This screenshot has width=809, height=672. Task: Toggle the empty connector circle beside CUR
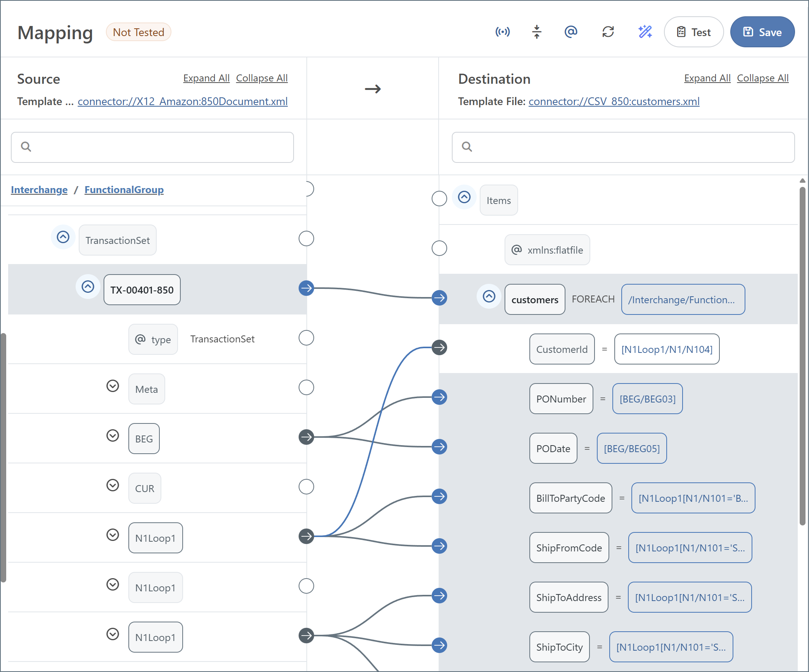tap(306, 487)
